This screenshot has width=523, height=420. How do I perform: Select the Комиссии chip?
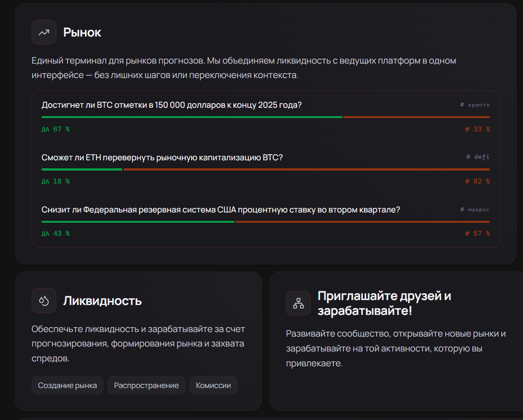point(214,385)
